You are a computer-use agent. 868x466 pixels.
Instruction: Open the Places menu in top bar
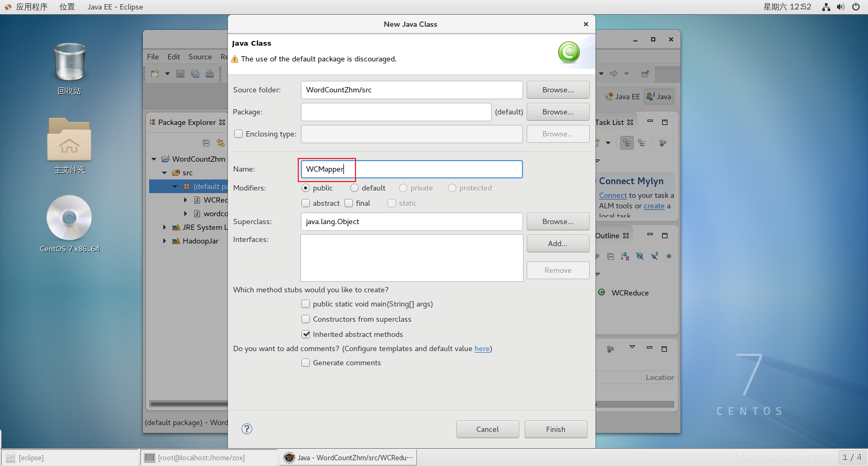[x=67, y=7]
